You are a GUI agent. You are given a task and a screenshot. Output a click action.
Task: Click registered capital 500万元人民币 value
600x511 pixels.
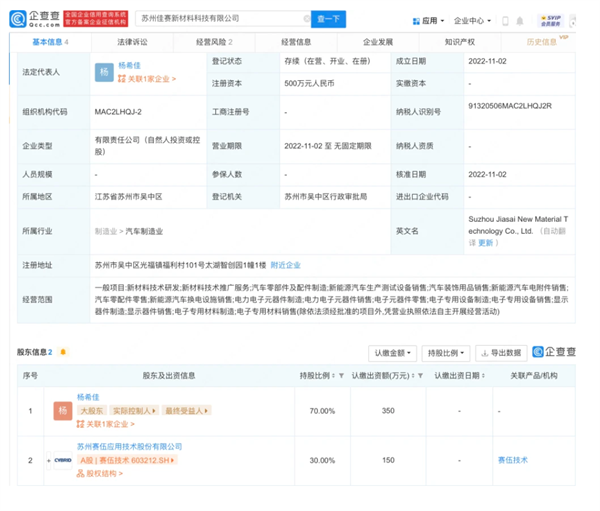(310, 83)
